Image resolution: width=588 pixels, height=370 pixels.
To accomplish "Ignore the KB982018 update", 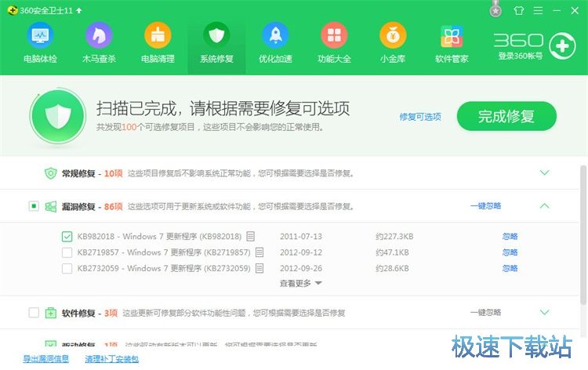I will [x=510, y=236].
